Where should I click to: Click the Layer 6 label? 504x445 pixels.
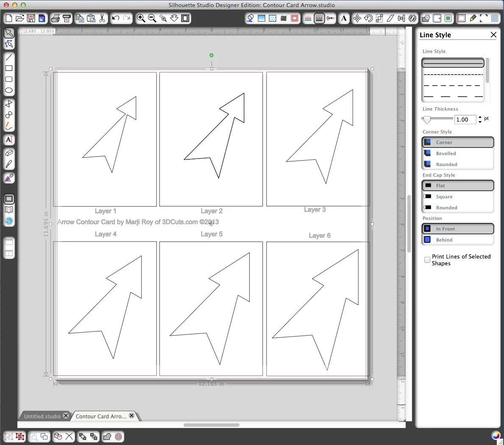[x=320, y=236]
